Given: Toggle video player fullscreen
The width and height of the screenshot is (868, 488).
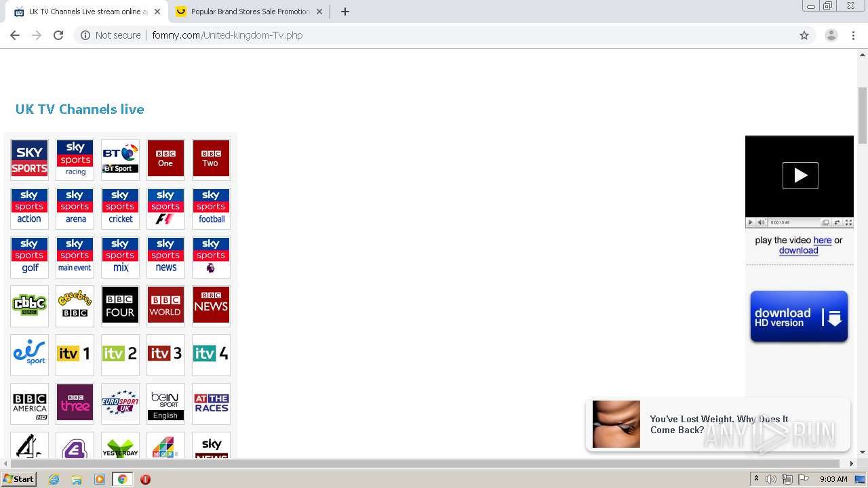Looking at the screenshot, I should pyautogui.click(x=848, y=222).
